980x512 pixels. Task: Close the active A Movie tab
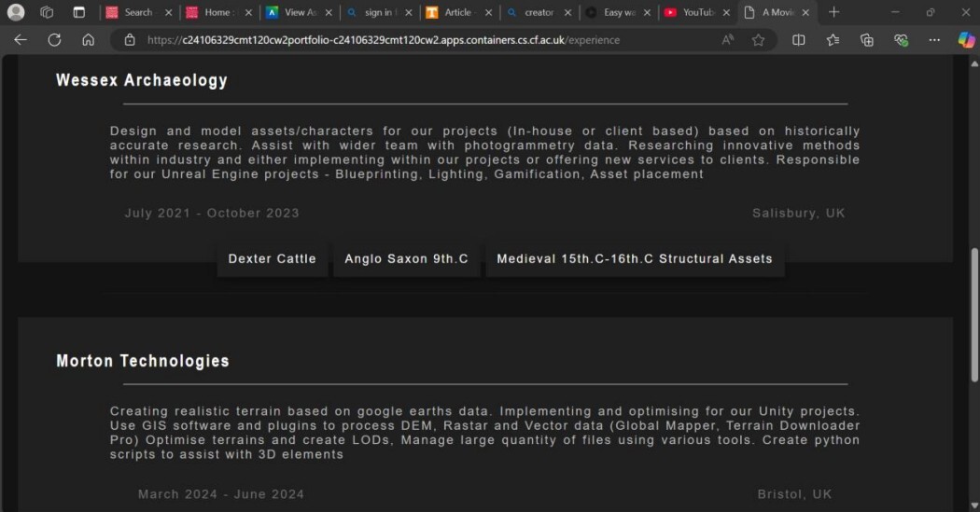click(x=805, y=12)
